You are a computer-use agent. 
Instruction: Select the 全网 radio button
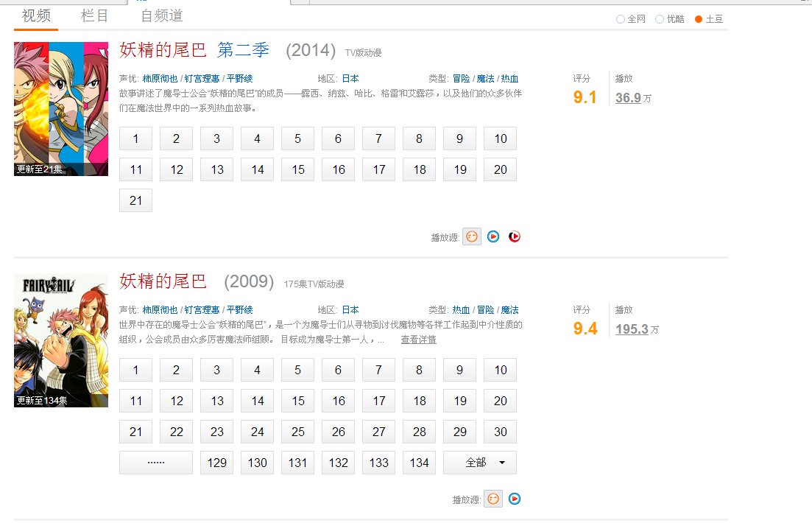(x=621, y=19)
